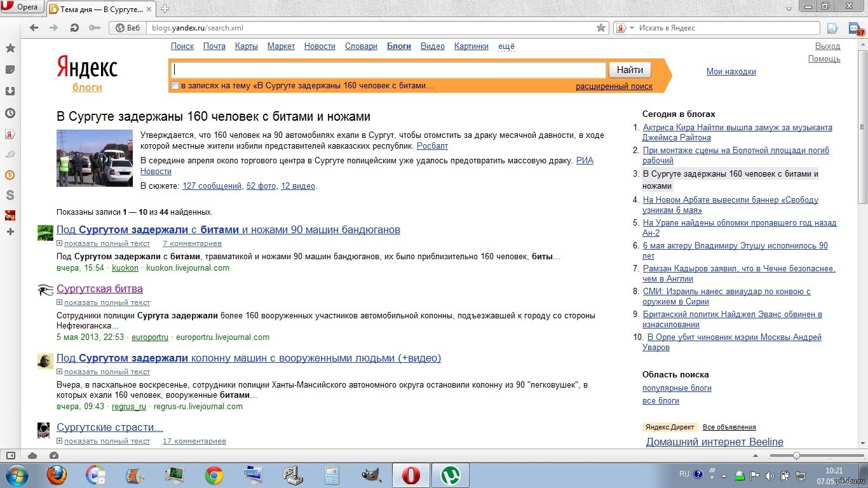Open 'расширенный поиск' link
The image size is (868, 488).
(x=614, y=86)
